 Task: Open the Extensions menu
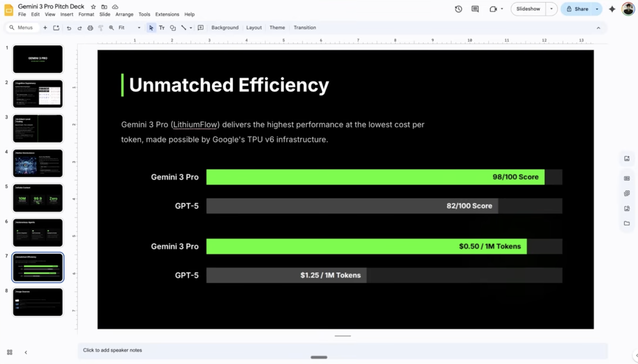(167, 15)
